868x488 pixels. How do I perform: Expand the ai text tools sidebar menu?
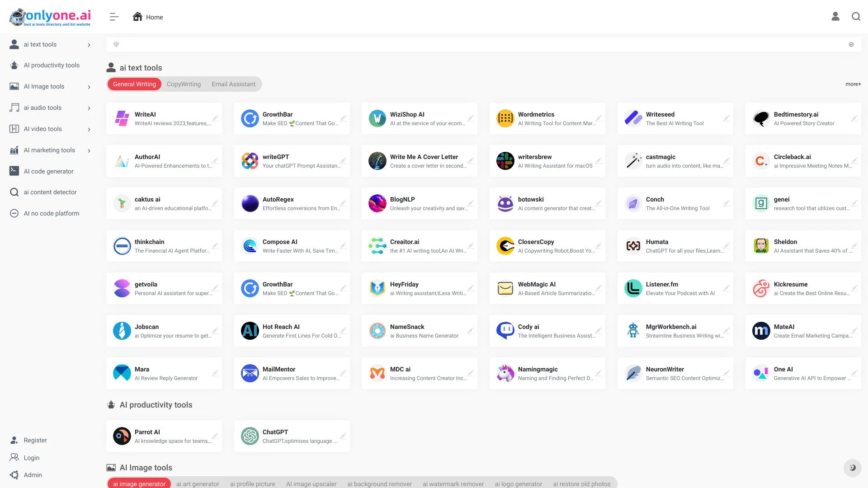(x=89, y=45)
